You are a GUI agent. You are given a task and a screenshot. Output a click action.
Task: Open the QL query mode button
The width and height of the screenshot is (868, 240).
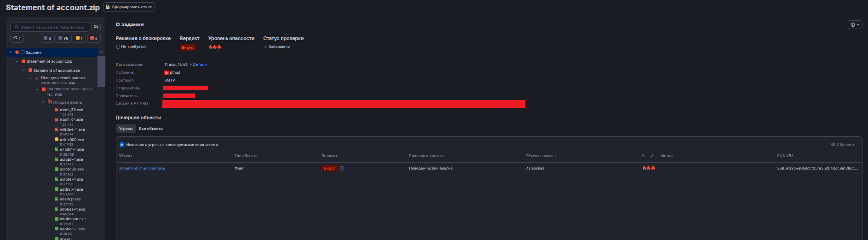tap(96, 27)
